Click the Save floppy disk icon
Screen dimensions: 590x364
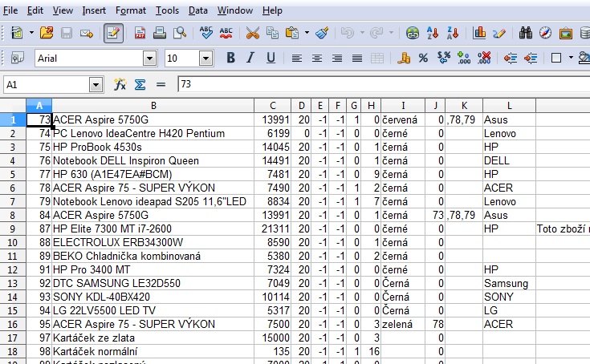tap(67, 33)
